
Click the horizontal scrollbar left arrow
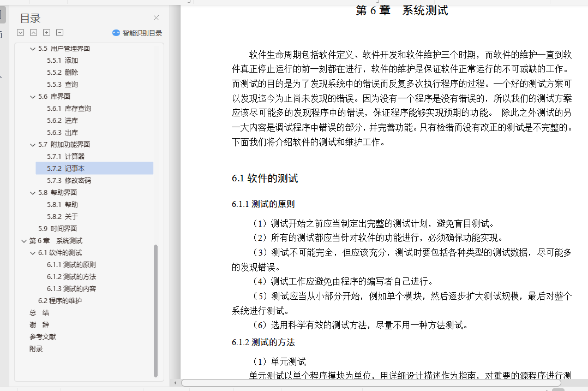tap(176, 383)
